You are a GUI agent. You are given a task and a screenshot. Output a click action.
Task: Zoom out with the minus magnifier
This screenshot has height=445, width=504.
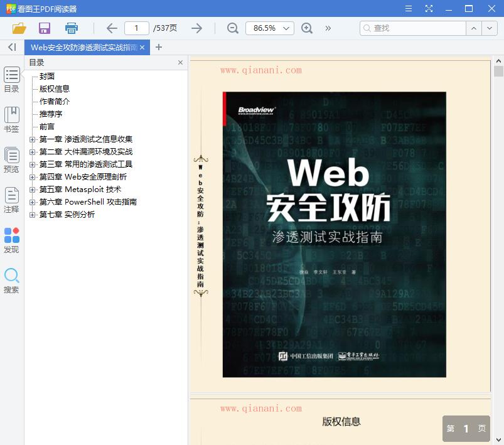(x=232, y=28)
